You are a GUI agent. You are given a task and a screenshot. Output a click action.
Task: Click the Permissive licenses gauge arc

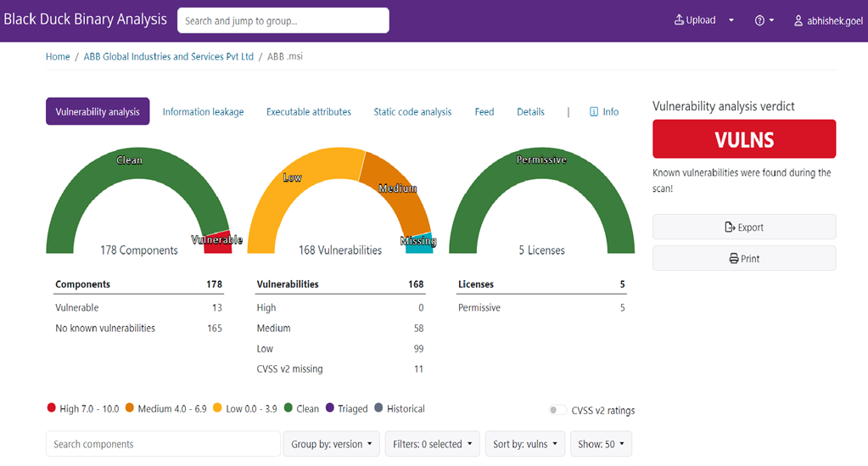pos(541,162)
